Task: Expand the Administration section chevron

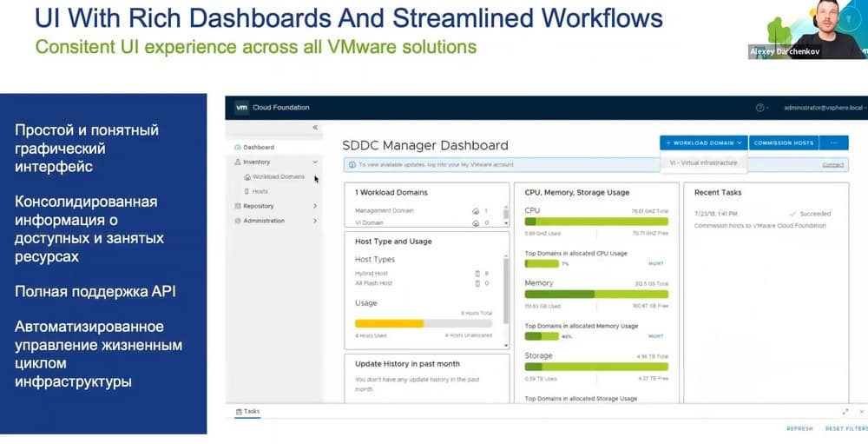Action: tap(315, 221)
